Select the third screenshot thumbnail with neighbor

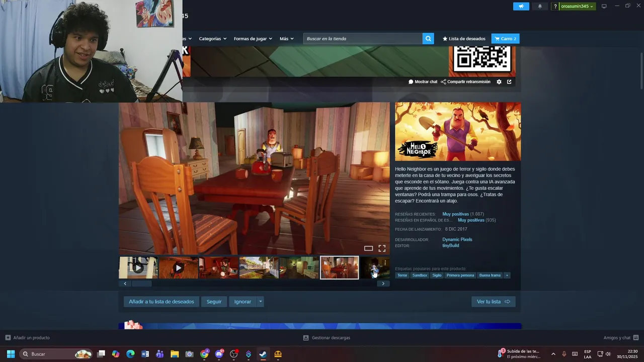coord(218,267)
